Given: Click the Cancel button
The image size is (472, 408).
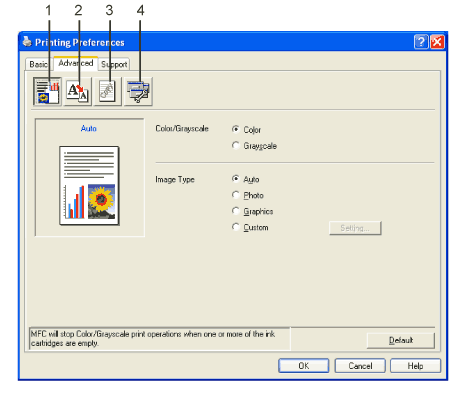Looking at the screenshot, I should pyautogui.click(x=360, y=366).
